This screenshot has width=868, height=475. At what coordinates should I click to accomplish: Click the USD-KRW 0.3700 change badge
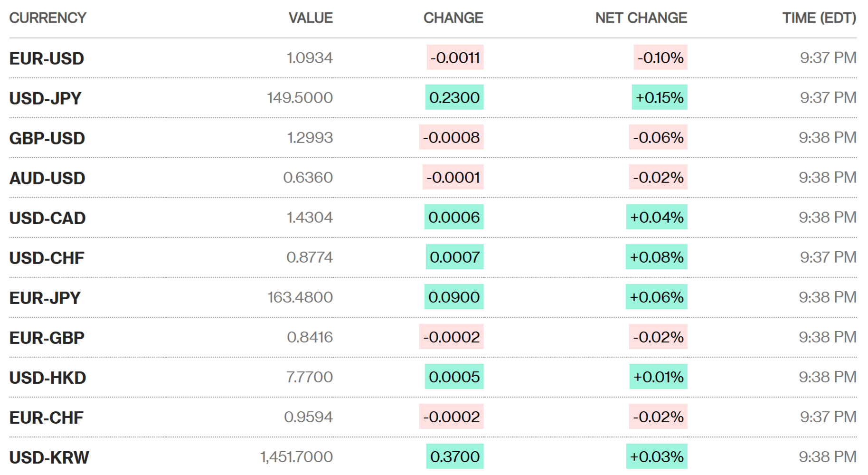(454, 456)
